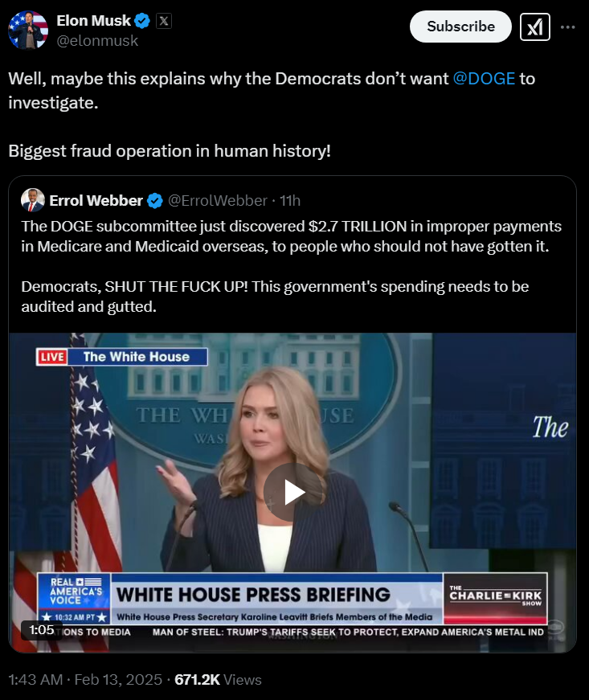The image size is (589, 700).
Task: Click the 1:05 video duration label
Action: pyautogui.click(x=42, y=630)
